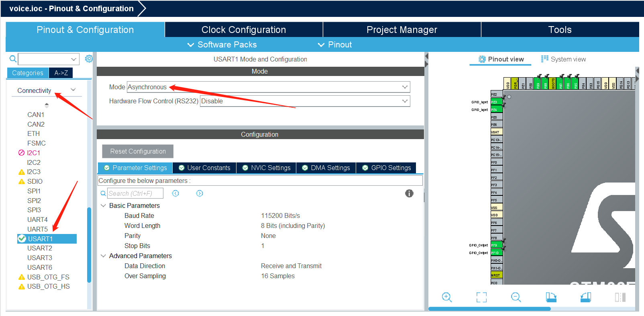
Task: Click the peripheral list vertical scrollbar
Action: point(89,245)
